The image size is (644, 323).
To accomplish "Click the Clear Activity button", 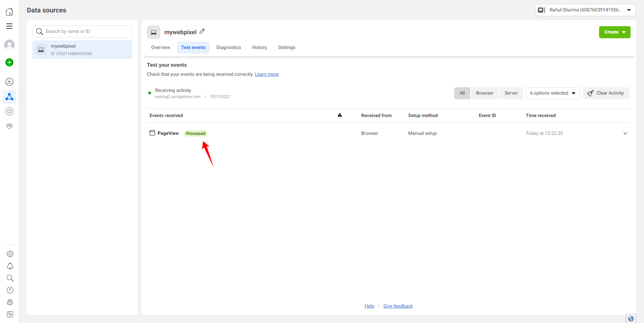I will click(x=606, y=93).
